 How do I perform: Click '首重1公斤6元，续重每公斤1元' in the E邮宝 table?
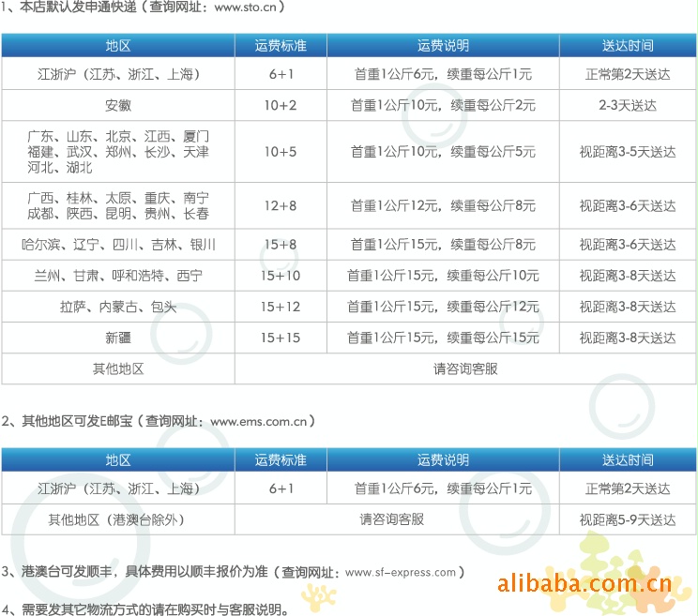[443, 488]
